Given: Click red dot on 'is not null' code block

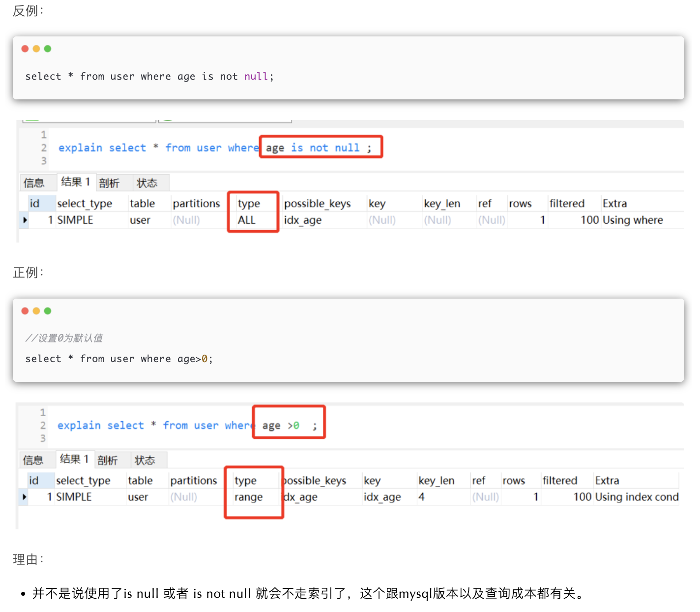Looking at the screenshot, I should click(25, 49).
